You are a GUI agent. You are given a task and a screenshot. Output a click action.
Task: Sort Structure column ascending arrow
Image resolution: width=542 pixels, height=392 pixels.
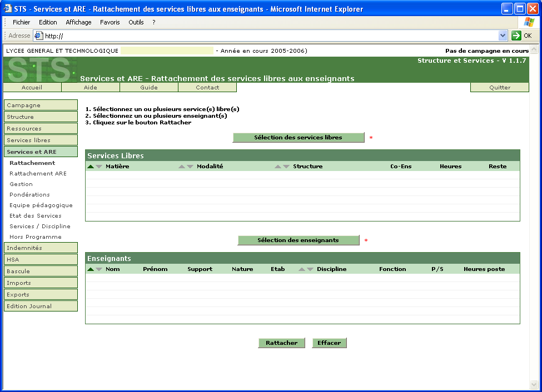(278, 167)
